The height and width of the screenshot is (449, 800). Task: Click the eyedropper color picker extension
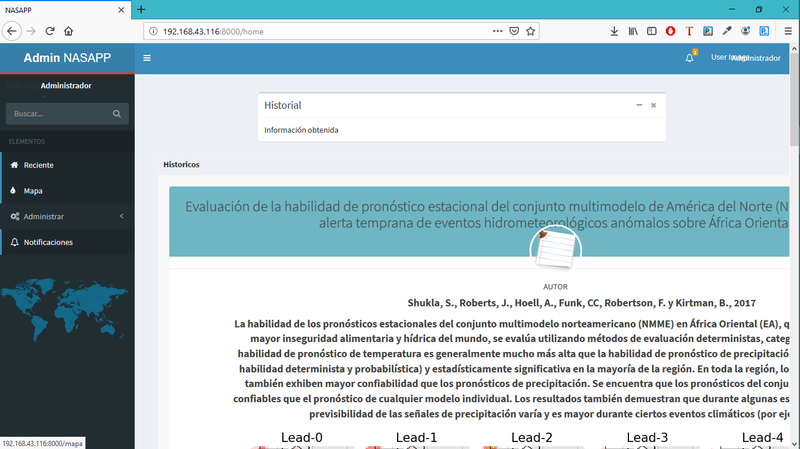(x=727, y=31)
